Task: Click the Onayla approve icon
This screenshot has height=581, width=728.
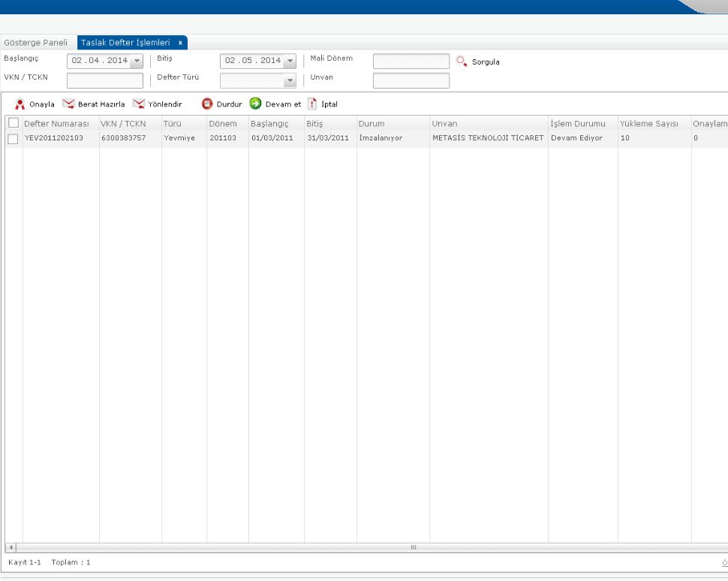Action: pyautogui.click(x=20, y=104)
